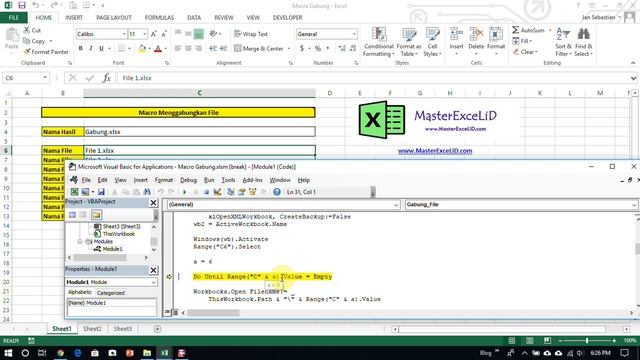Toggle Middle Align in Alignment group
The image size is (640, 360).
188,34
